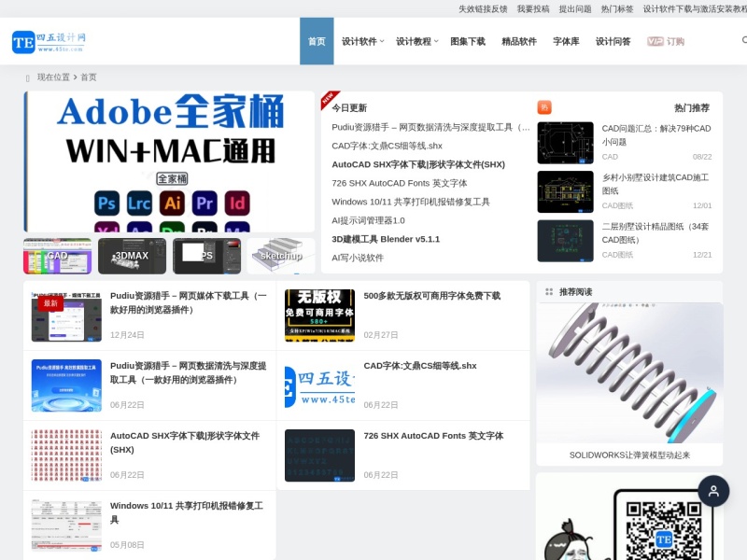Viewport: 747px width, 560px height.
Task: Click thumbnail of 二层别墅设计精品图纸
Action: pyautogui.click(x=566, y=241)
